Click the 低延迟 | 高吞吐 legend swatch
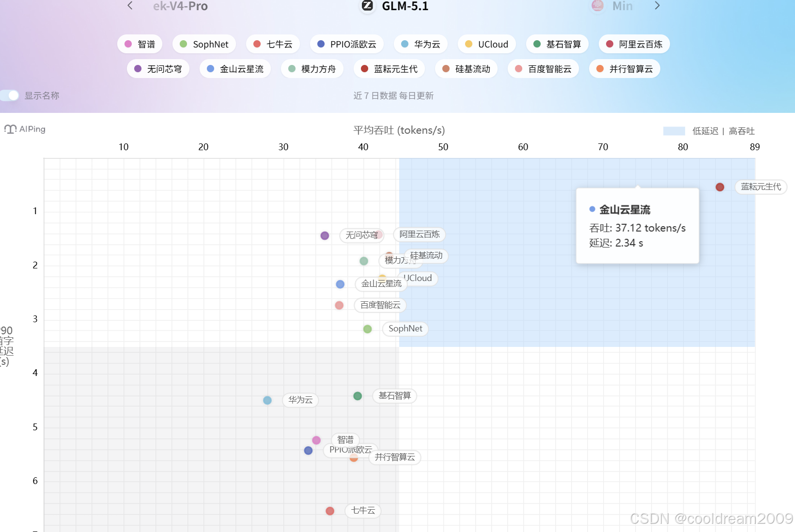Image resolution: width=795 pixels, height=532 pixels. (x=674, y=131)
